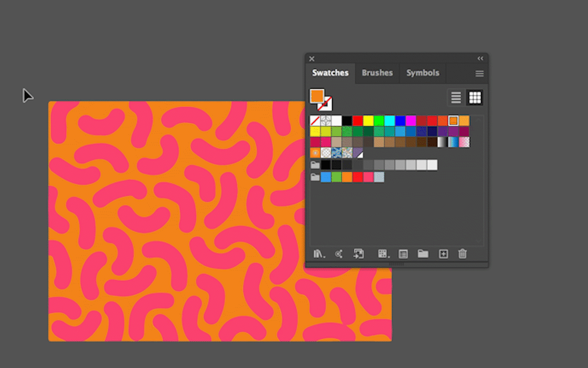
Task: Pick the cyan swatch in first row
Action: 390,121
